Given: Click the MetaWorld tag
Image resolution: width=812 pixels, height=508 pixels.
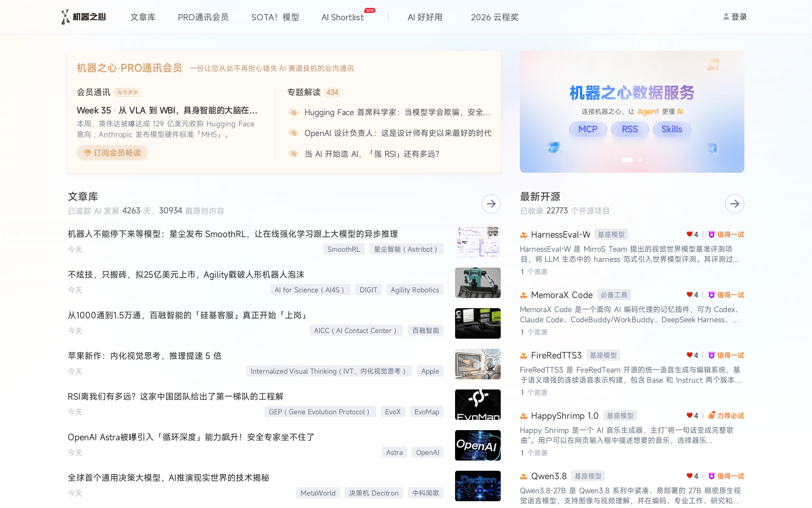Looking at the screenshot, I should pos(318,493).
